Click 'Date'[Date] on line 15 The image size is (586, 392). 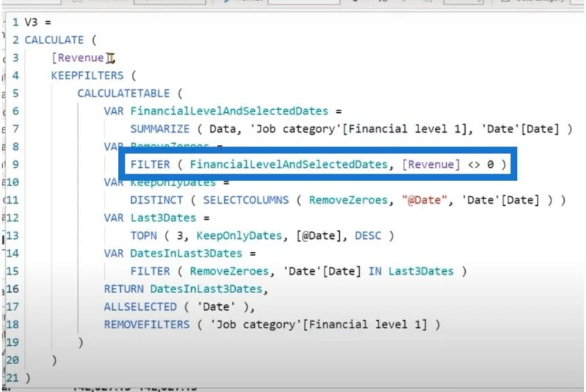[x=322, y=271]
